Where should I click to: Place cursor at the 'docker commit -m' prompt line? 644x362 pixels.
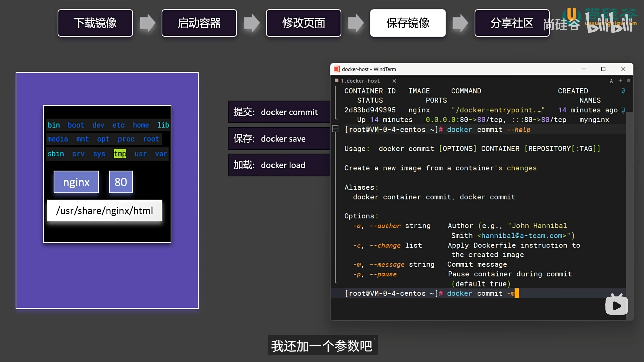[x=478, y=293]
